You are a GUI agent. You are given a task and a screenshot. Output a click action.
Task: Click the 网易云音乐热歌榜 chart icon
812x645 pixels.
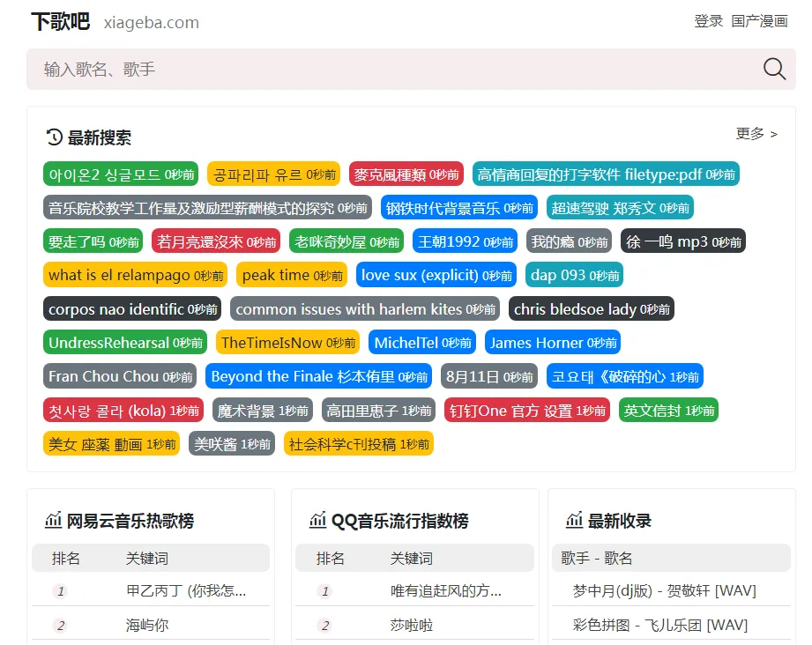53,520
